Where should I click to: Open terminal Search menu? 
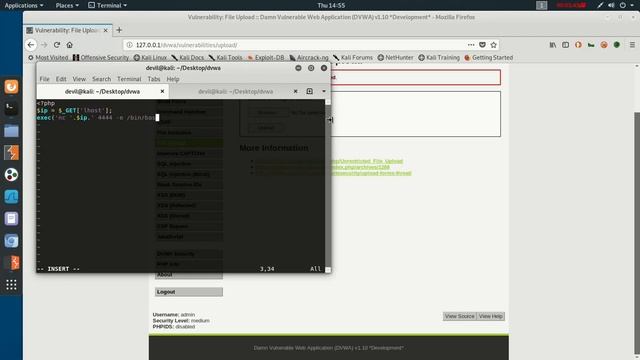point(102,79)
